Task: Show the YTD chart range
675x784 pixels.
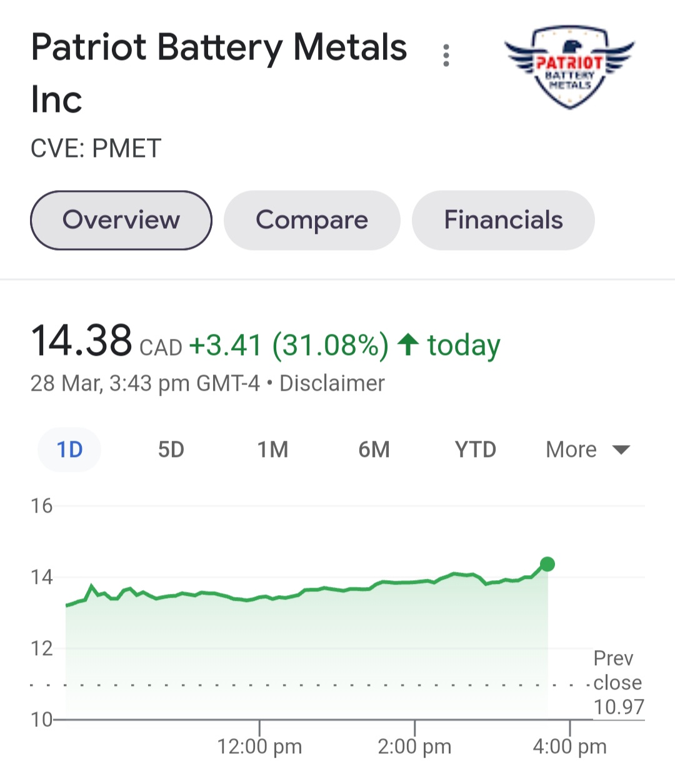Action: click(475, 450)
